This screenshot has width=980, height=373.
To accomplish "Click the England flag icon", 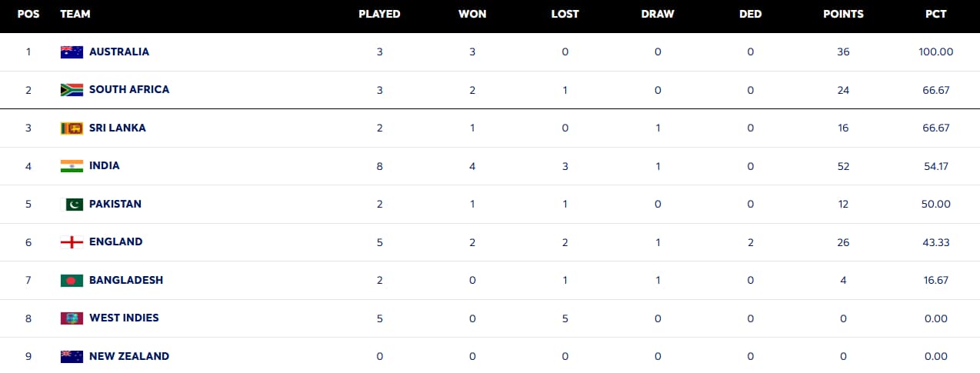I will tap(72, 242).
